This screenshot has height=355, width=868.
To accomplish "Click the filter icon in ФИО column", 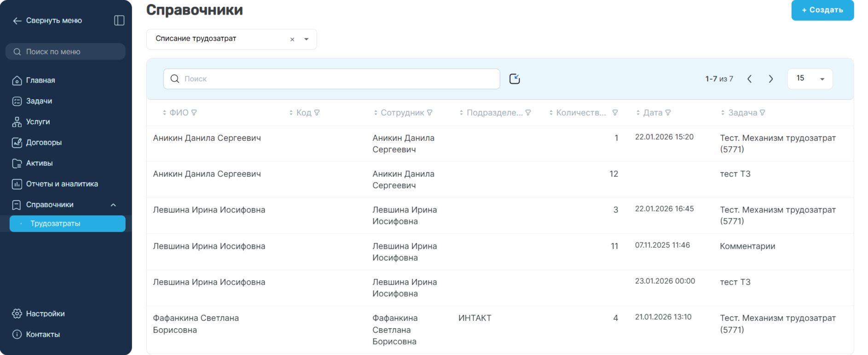I will click(194, 112).
